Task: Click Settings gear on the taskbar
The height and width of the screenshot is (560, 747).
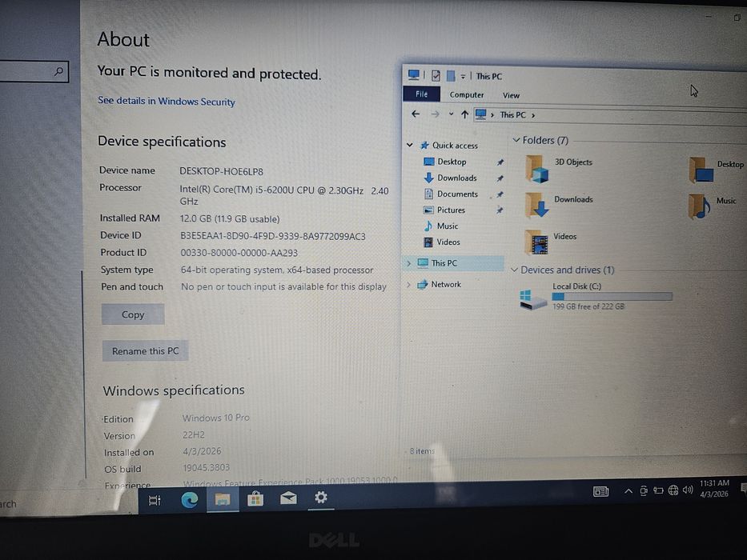Action: [x=321, y=497]
